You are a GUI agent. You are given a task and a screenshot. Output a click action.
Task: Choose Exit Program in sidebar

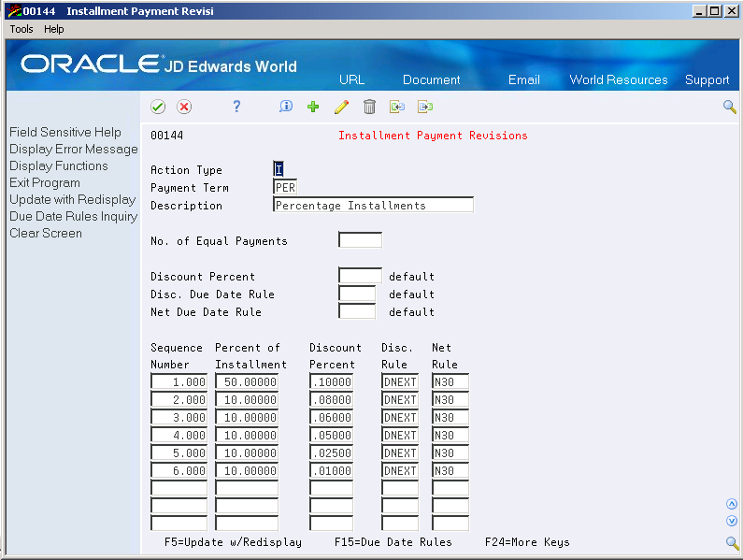tap(45, 182)
